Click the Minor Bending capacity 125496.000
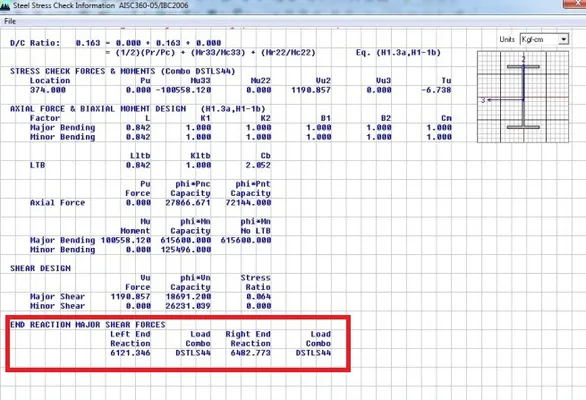This screenshot has width=586, height=400. (x=186, y=250)
